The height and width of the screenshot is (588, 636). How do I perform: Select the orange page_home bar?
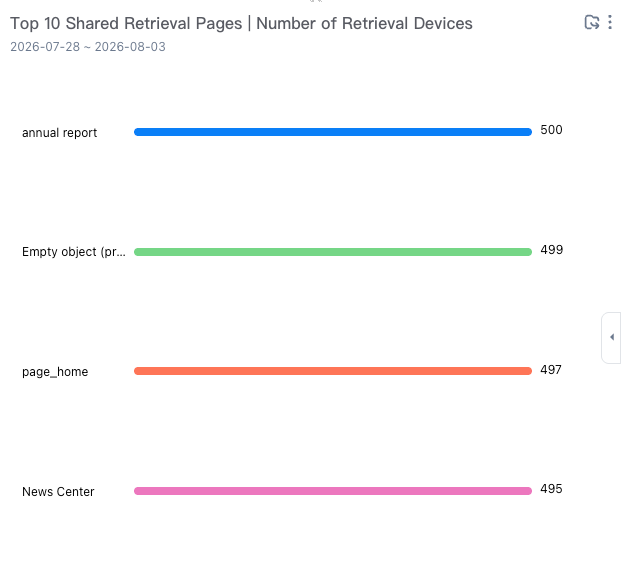tap(333, 371)
